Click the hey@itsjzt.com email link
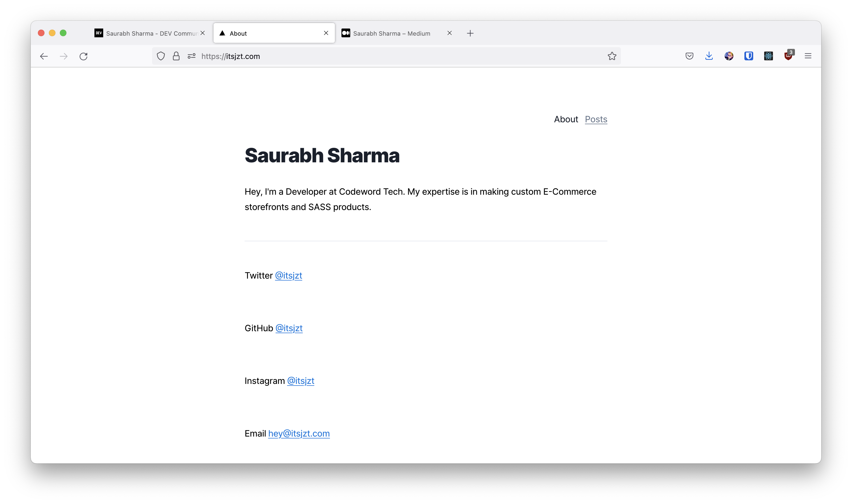Screen dimensions: 852x504 click(299, 433)
